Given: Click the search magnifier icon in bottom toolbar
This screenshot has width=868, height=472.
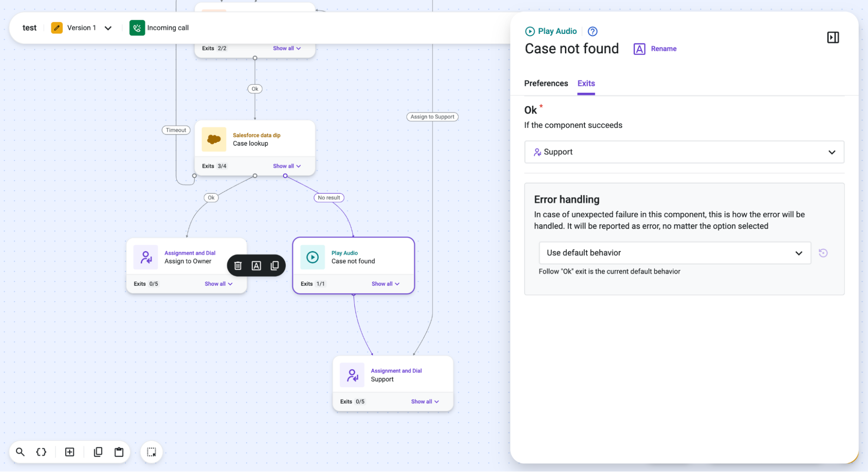Looking at the screenshot, I should click(20, 452).
